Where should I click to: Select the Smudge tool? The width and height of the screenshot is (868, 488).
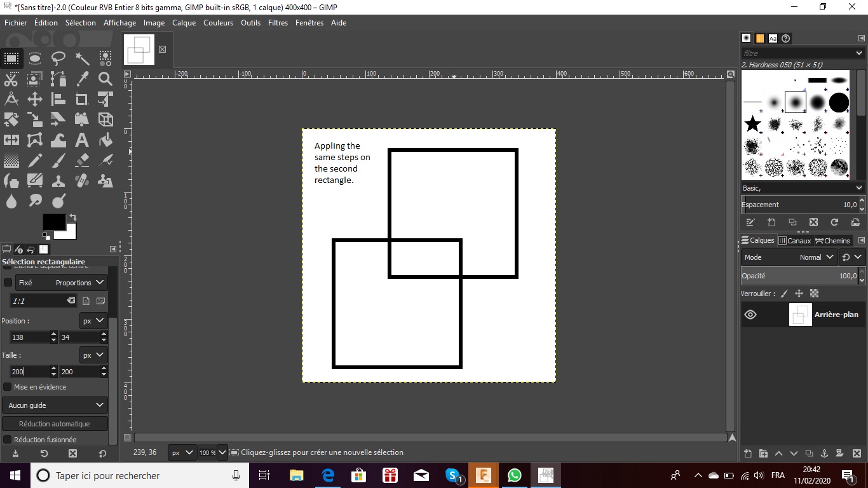pos(35,201)
